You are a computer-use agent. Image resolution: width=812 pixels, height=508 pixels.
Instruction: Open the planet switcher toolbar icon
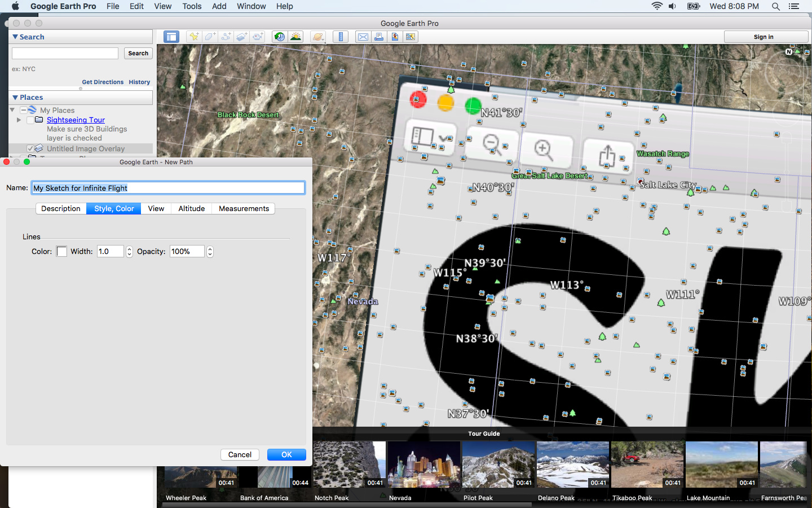319,37
